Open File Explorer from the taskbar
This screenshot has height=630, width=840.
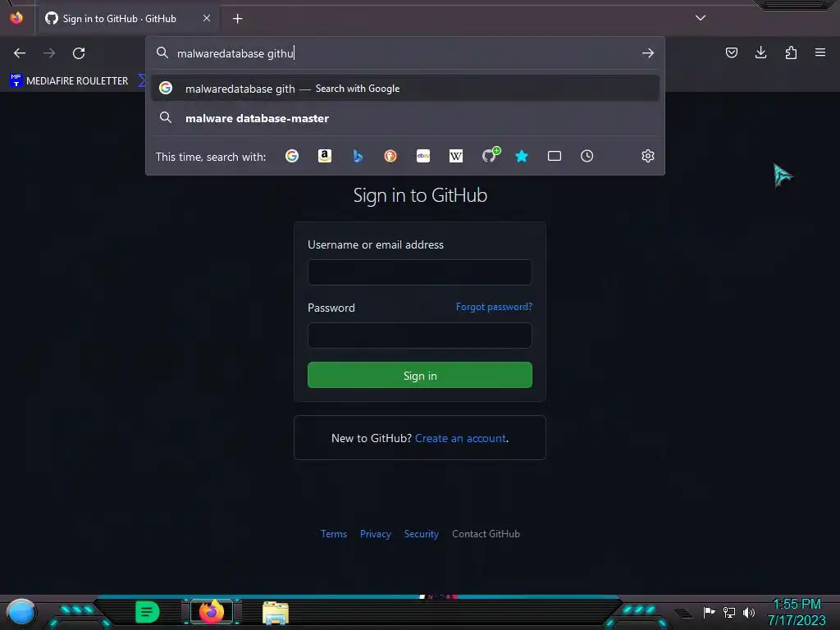(276, 613)
